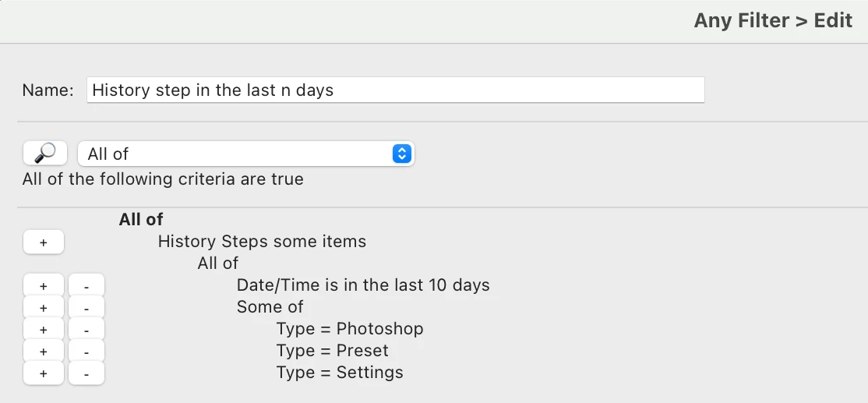Add criterion after Type = Photoshop row

pos(43,330)
